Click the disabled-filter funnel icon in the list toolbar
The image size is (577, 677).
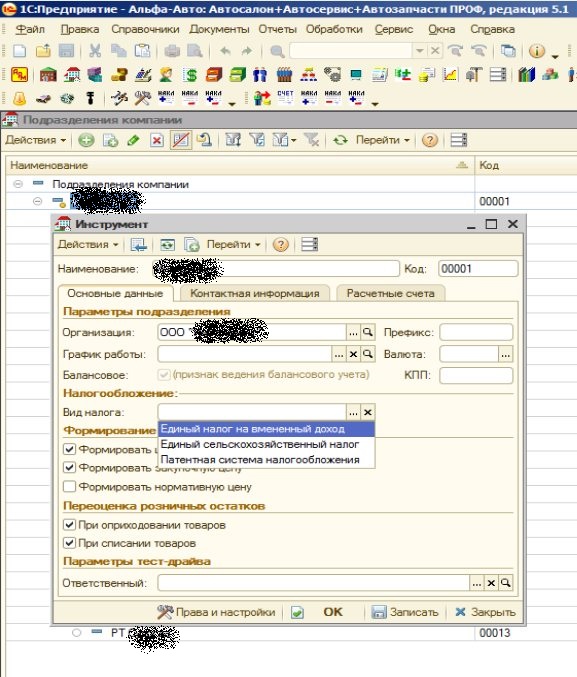click(311, 140)
